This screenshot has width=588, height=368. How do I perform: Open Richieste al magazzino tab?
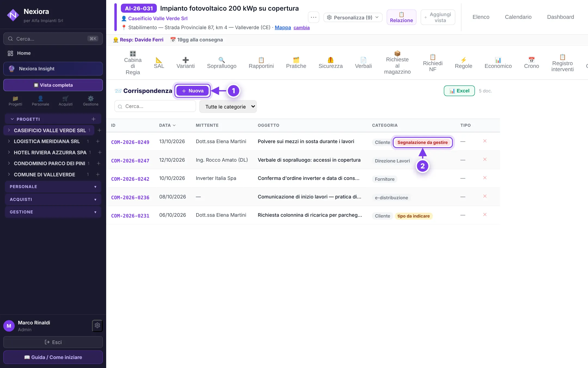(397, 63)
